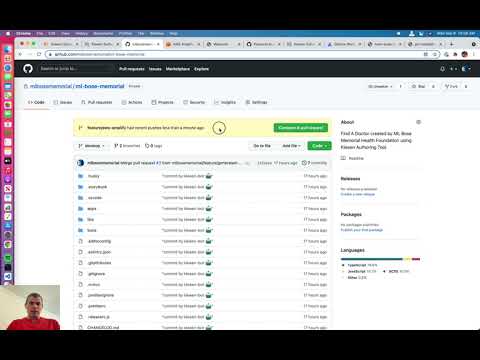480x360 pixels.
Task: Open Pull requests in the GitHub header
Action: pyautogui.click(x=132, y=69)
